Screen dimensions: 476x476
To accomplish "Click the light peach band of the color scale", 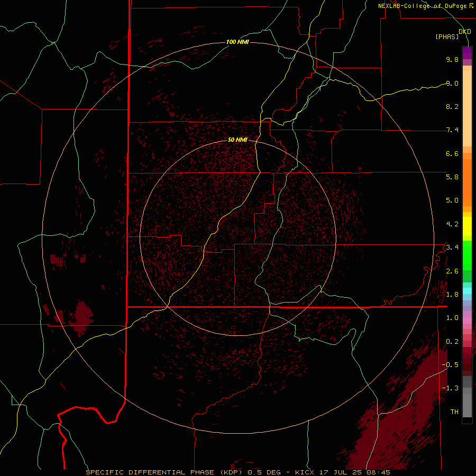I will coord(467,108).
